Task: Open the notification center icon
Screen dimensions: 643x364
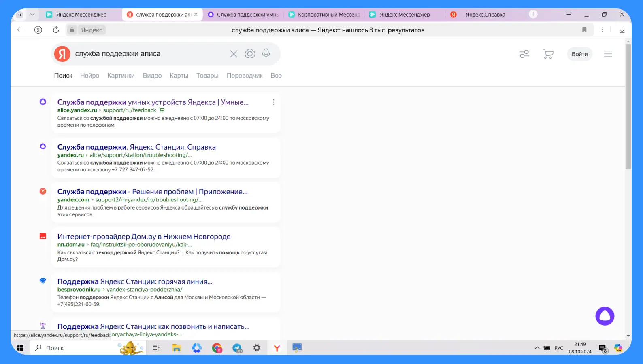Action: (603, 348)
